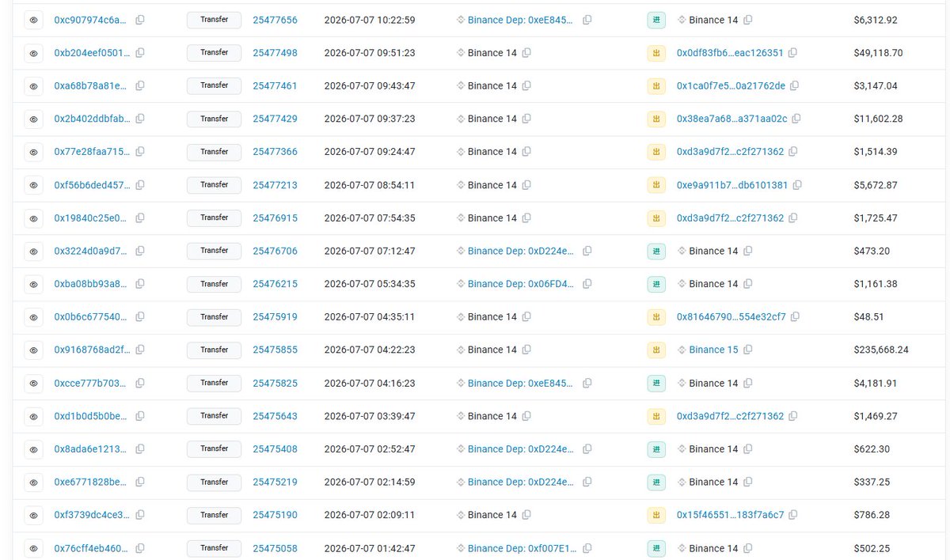
Task: Select the $11,602.28 amount
Action: [878, 119]
